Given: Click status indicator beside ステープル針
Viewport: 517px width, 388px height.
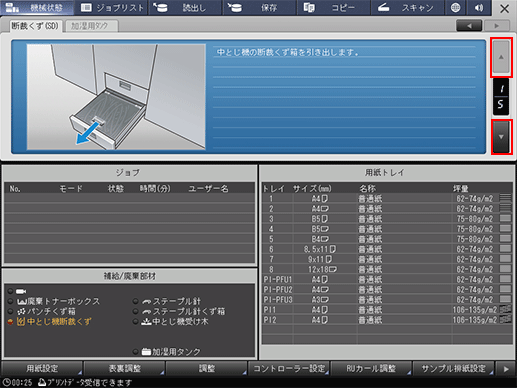Looking at the screenshot, I should (136, 301).
